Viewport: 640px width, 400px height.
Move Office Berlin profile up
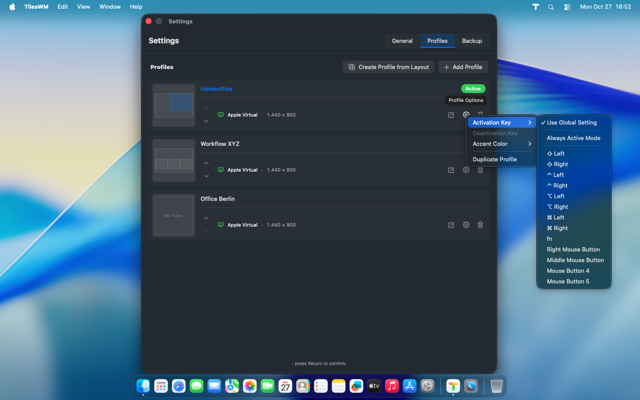[206, 218]
